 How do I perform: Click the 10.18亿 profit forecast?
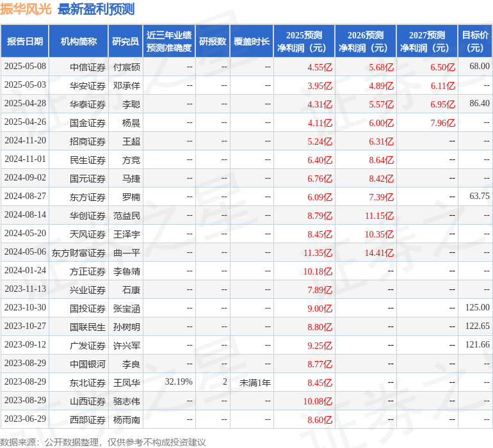pos(318,271)
